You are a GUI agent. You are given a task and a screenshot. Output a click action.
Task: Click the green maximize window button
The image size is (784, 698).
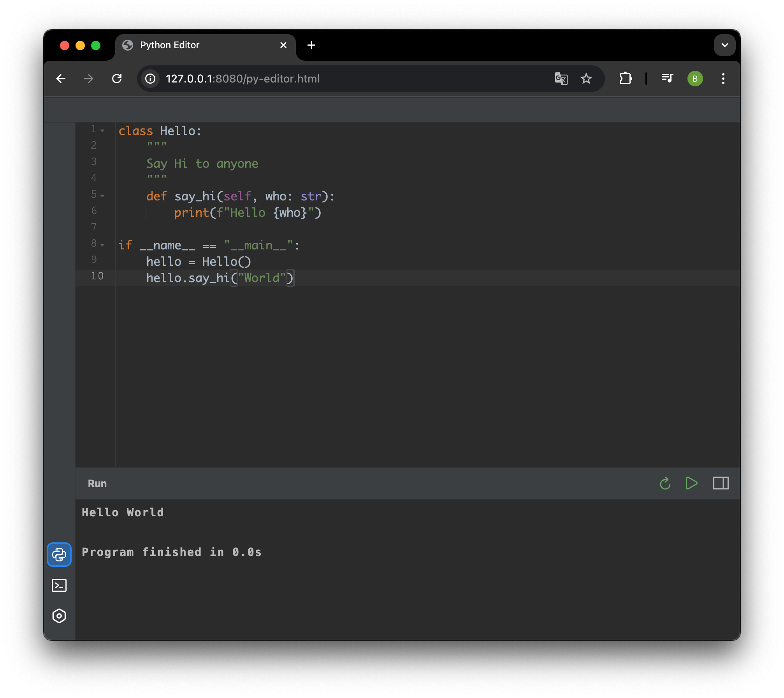pos(96,46)
